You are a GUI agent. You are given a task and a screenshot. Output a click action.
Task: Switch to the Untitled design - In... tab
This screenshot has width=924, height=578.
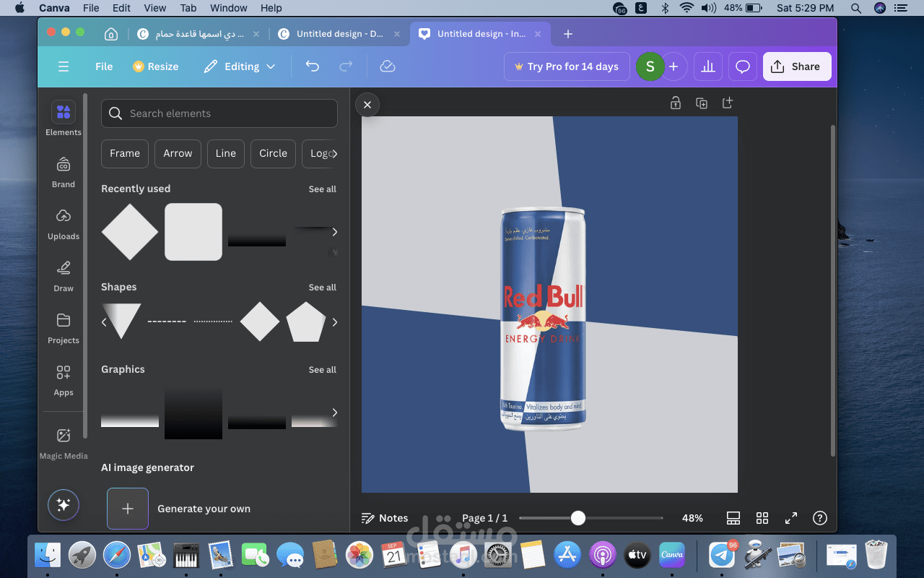click(x=481, y=34)
